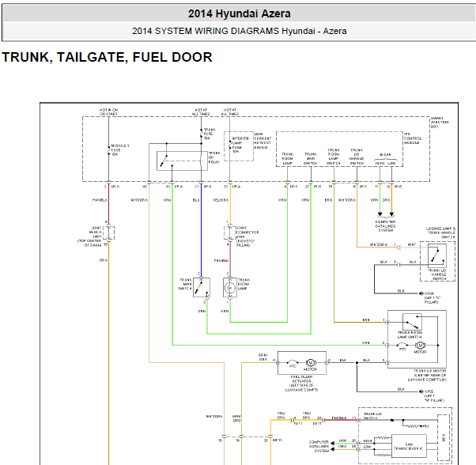
Task: Click "2014 SYSTEM WIRING DIAGRAMS Hyundai - Azera" subtitle
Action: coord(240,31)
